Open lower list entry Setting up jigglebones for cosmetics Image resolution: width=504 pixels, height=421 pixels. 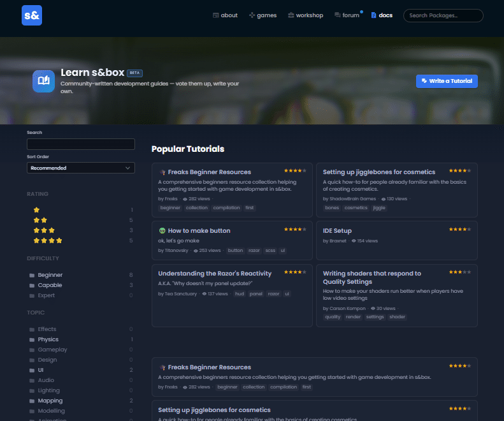pyautogui.click(x=214, y=410)
